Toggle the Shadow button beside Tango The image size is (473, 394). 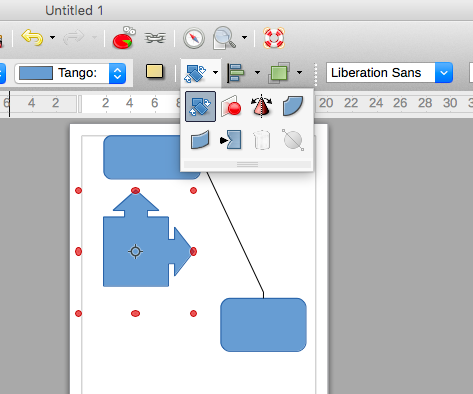tap(155, 72)
